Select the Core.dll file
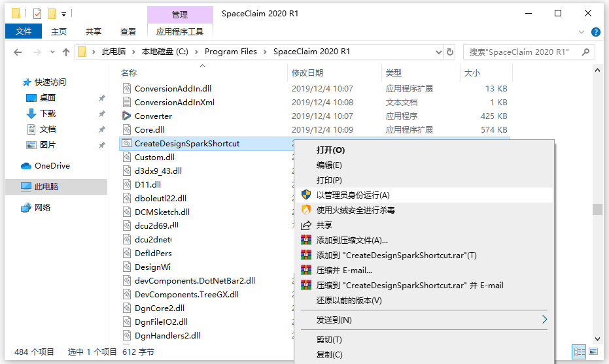Viewport: 609px width, 364px height. click(149, 129)
